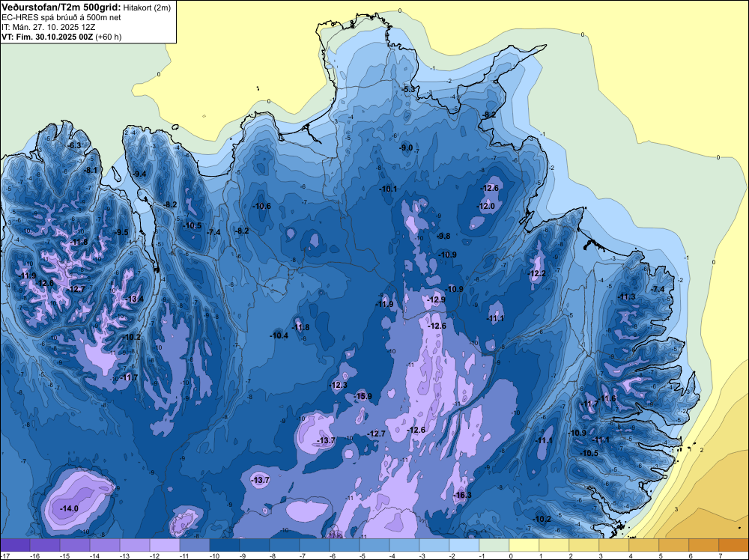Select the -11.6 temperature value
749x560 pixels.
(x=607, y=398)
